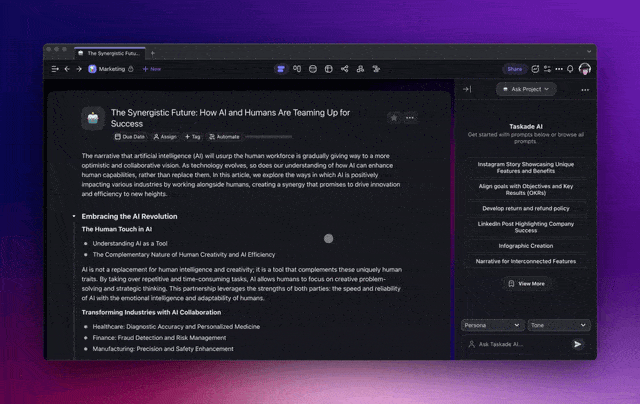This screenshot has width=640, height=404.
Task: Choose Infographic Creation prompt
Action: click(526, 246)
